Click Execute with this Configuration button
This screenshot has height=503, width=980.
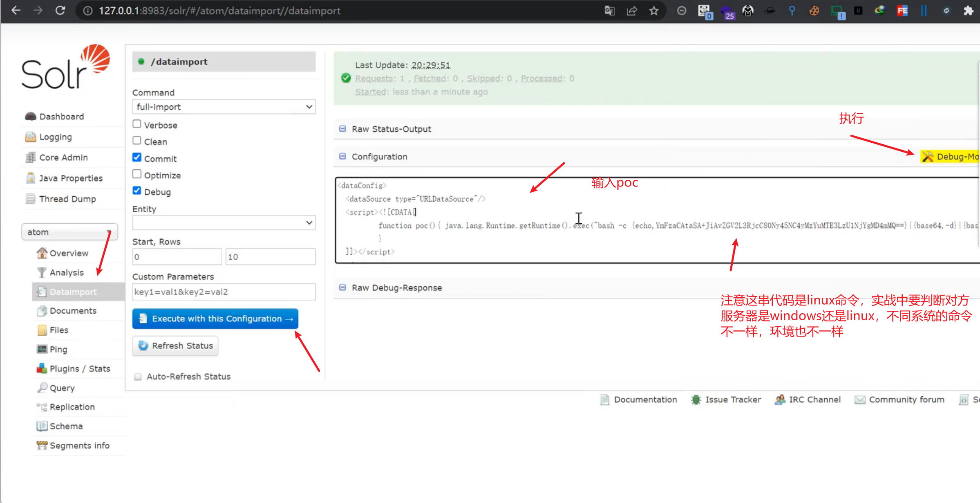215,319
